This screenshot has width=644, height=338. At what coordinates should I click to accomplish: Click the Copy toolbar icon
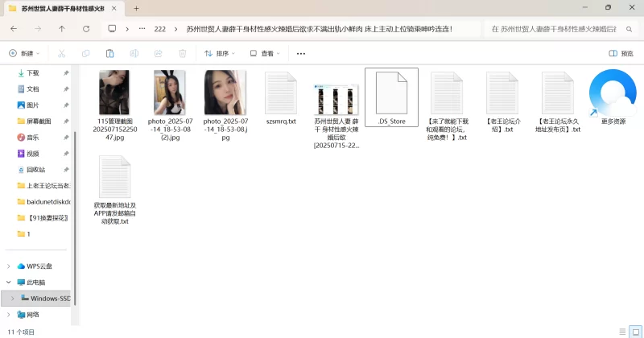pos(85,53)
